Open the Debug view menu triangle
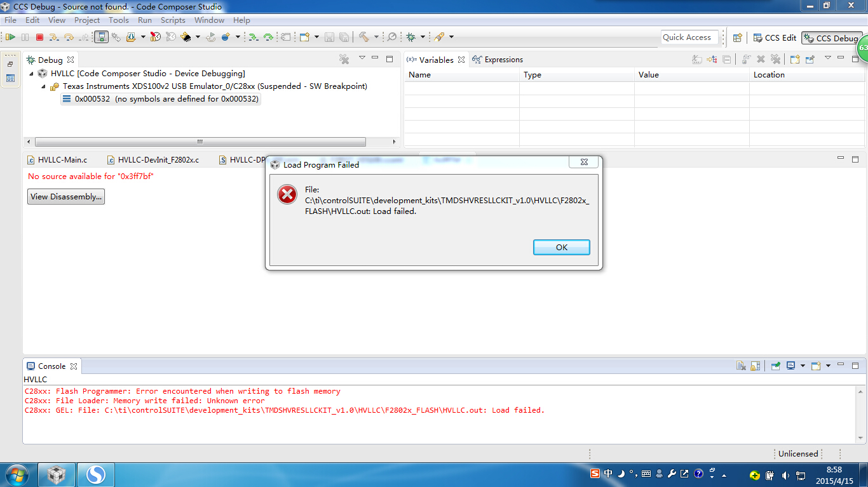The image size is (868, 487). 362,58
